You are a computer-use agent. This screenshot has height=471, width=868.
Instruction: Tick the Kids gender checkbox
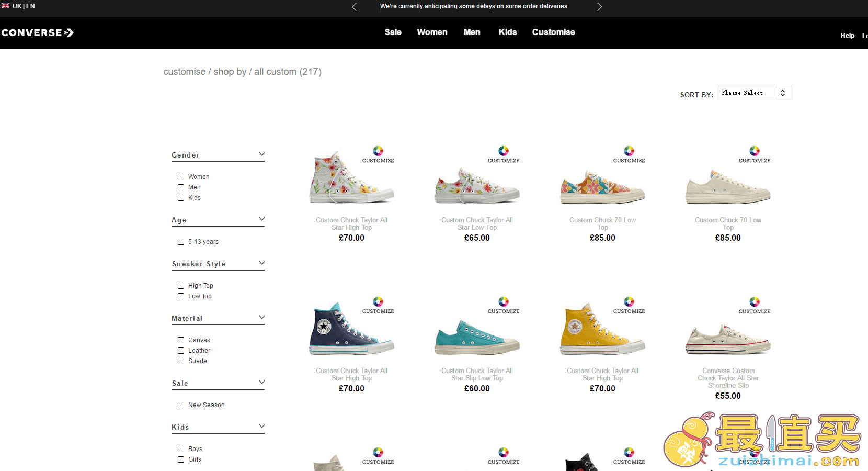[x=181, y=198]
